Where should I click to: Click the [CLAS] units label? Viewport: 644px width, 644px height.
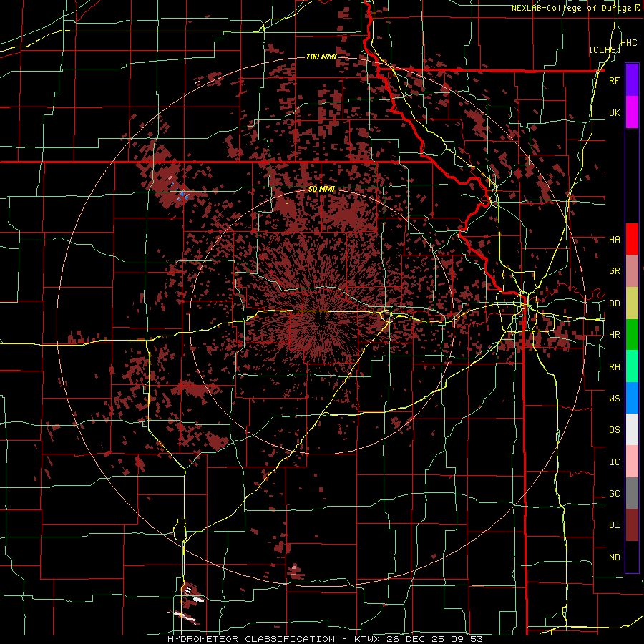point(605,49)
